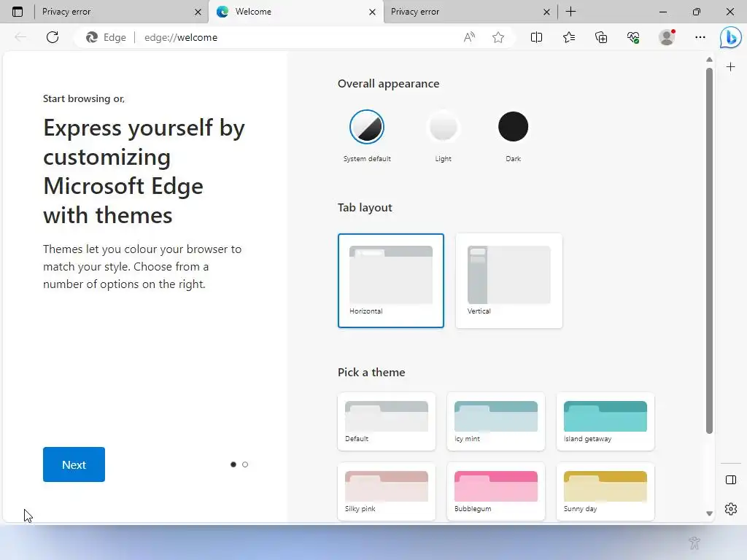Open Favourites list icon
747x560 pixels.
tap(569, 37)
